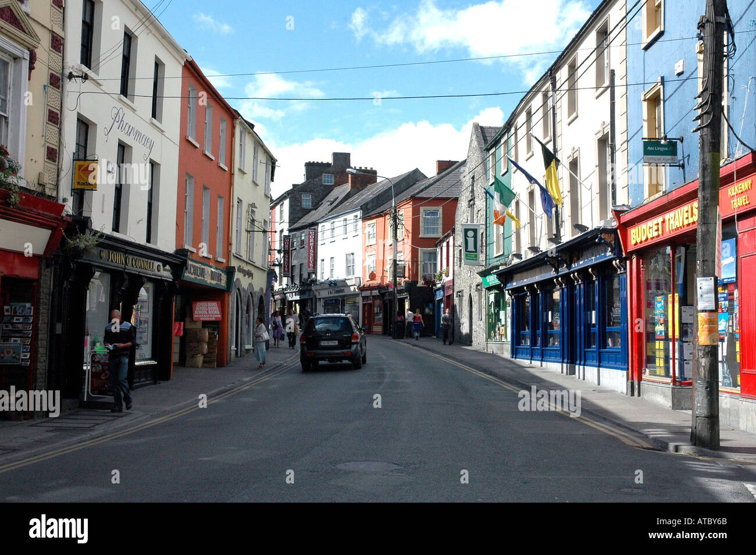The image size is (756, 555).
Task: Click the "BUDGET TRAVELS" yellow sign text
Action: coord(664,223)
